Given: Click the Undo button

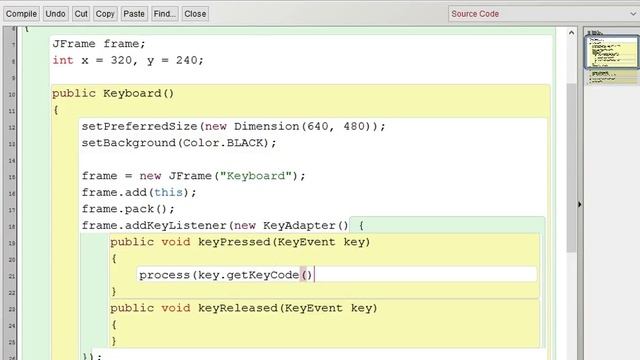Looking at the screenshot, I should point(55,14).
